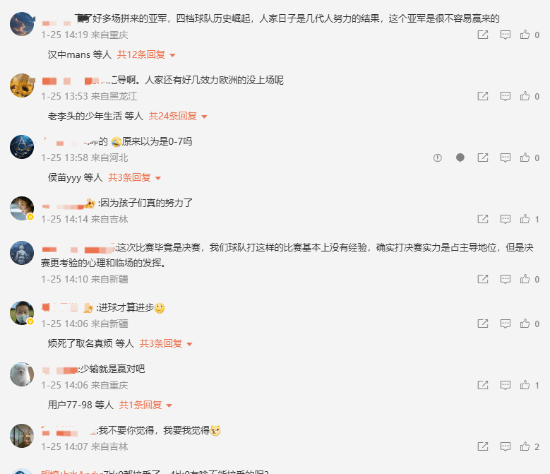550x474 pixels.
Task: Share the 14:10 comment from 新疆
Action: pyautogui.click(x=483, y=279)
